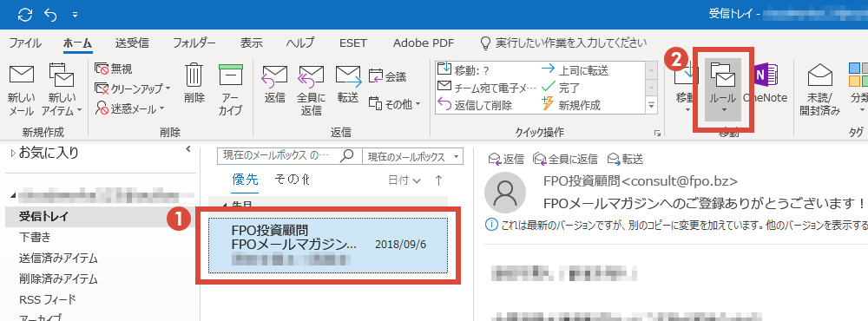Click the 転送 forward button in ribbon
The height and width of the screenshot is (321, 868).
(348, 84)
